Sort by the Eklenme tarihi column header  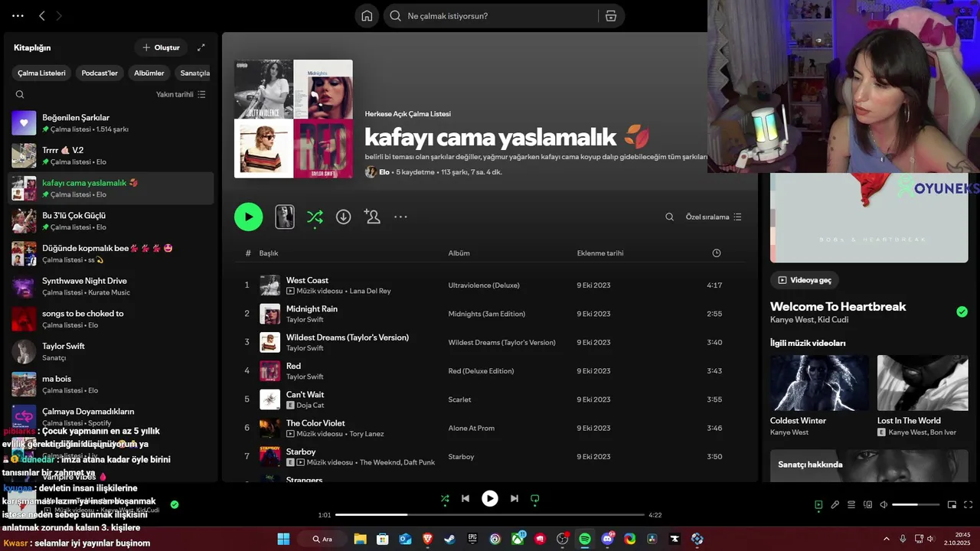600,253
